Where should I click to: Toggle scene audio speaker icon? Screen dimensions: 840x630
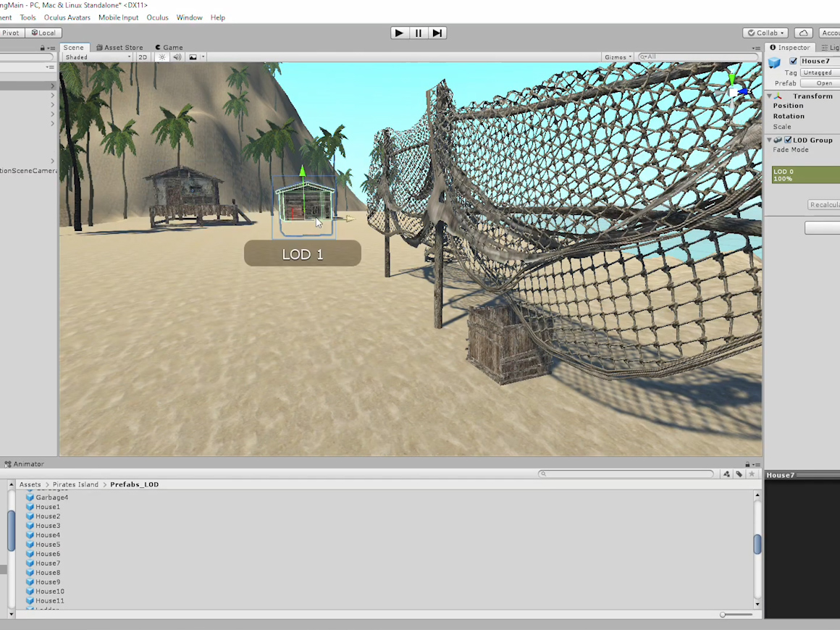tap(177, 57)
